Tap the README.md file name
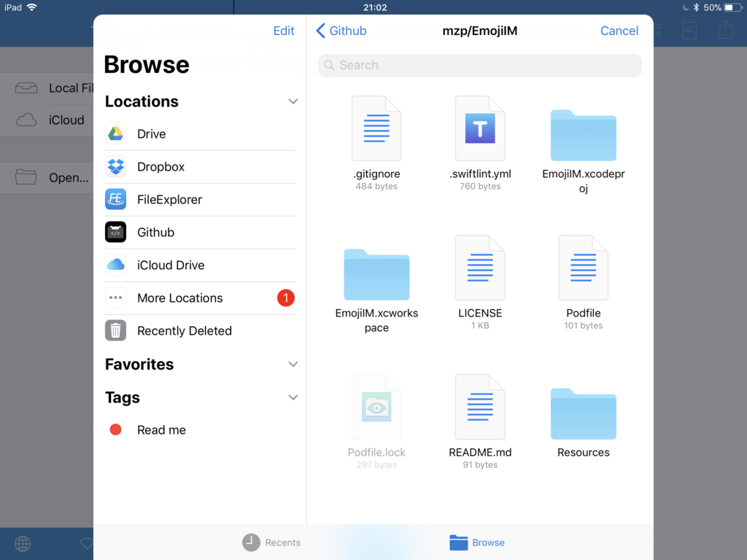This screenshot has height=560, width=747. pyautogui.click(x=480, y=452)
